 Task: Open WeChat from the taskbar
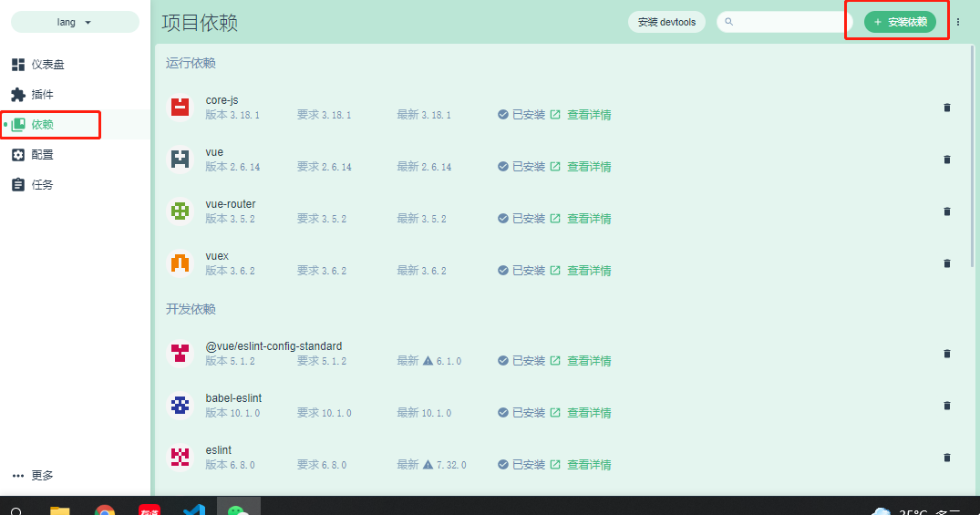pyautogui.click(x=239, y=508)
